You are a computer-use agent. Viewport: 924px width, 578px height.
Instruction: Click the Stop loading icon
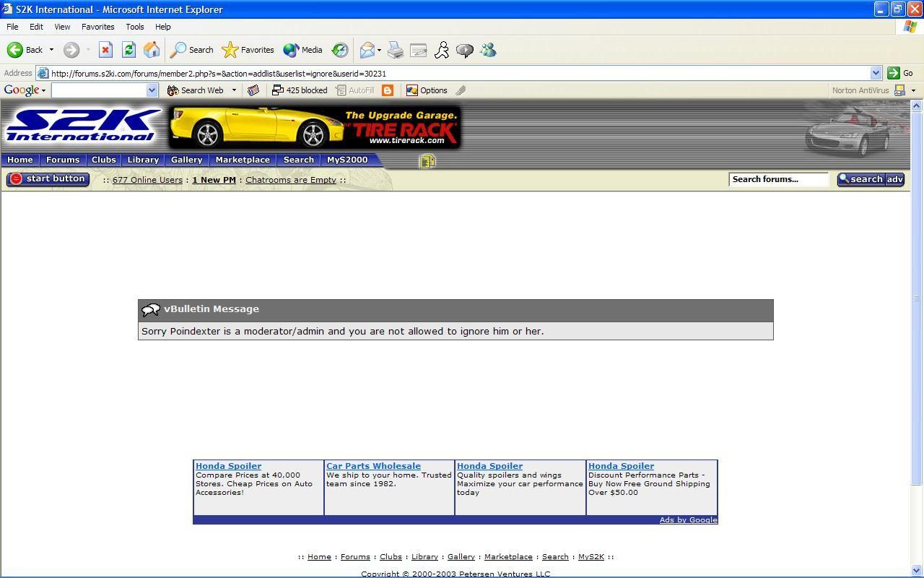click(105, 50)
